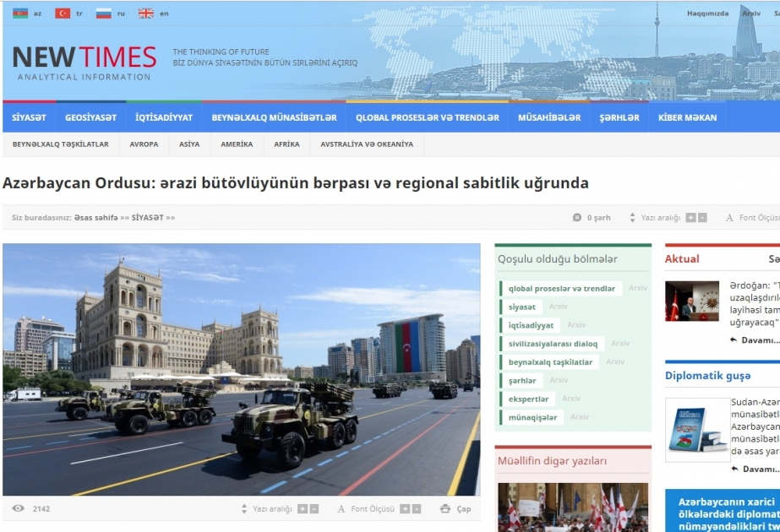Click the font 'A' icon below the image
780x532 pixels.
pos(341,508)
